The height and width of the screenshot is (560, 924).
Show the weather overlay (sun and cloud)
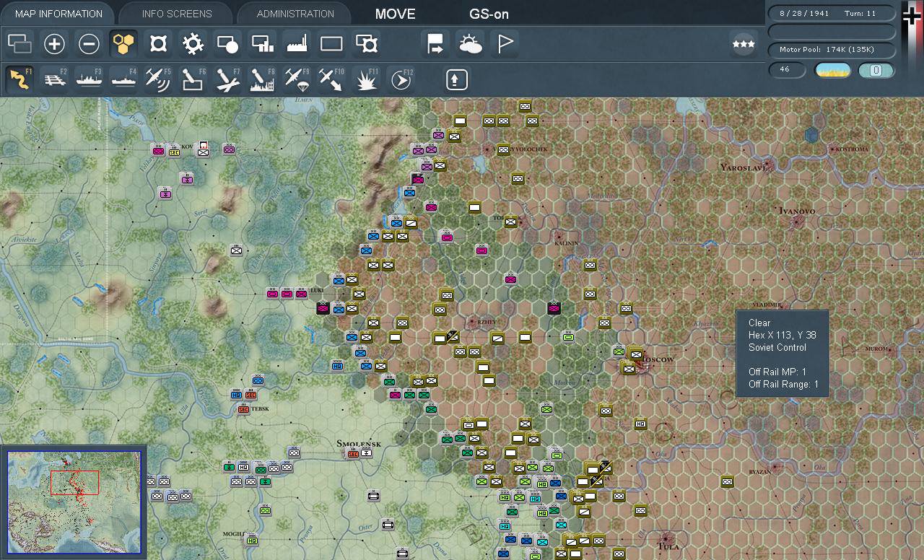click(x=470, y=44)
